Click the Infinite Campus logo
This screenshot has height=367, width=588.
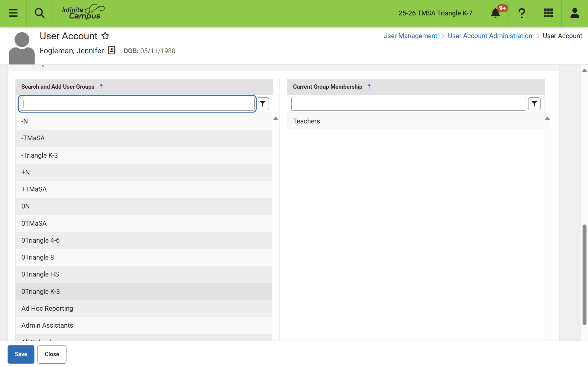click(x=83, y=12)
